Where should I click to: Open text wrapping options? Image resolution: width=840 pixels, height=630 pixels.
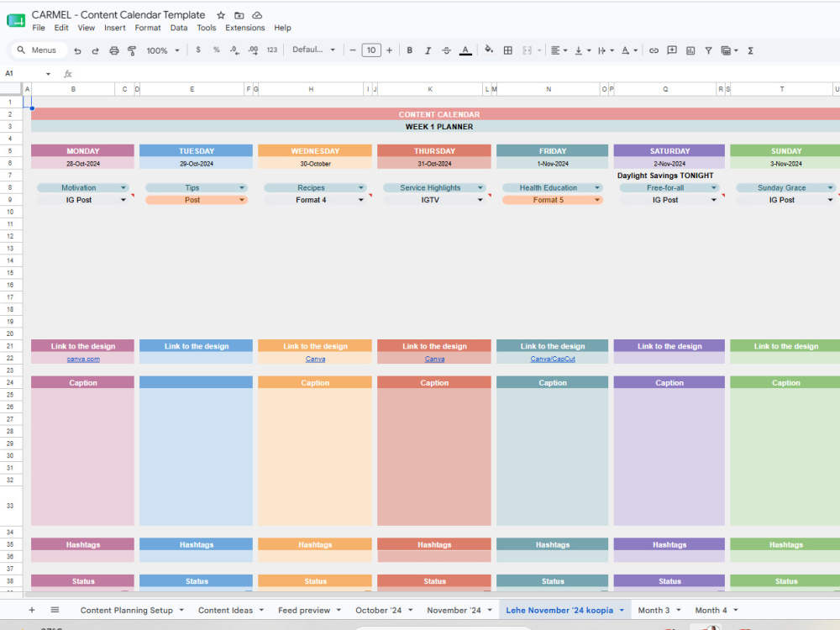(606, 50)
